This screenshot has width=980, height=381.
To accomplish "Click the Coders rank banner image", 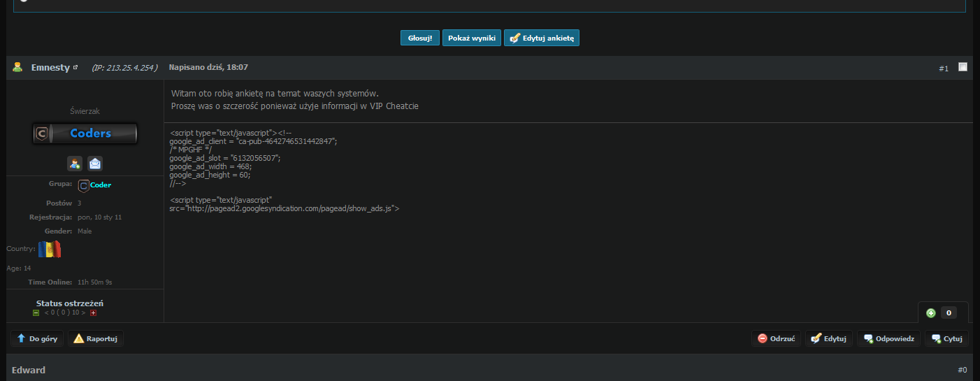I will click(x=85, y=134).
